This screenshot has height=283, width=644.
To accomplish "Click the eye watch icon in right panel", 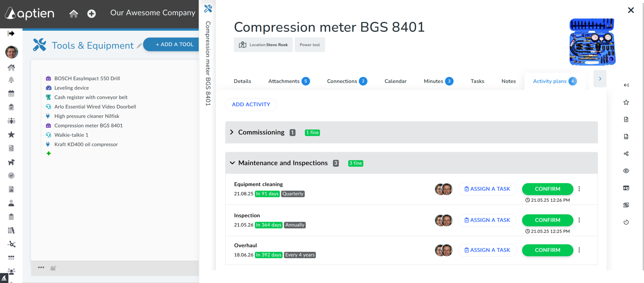I will click(626, 171).
